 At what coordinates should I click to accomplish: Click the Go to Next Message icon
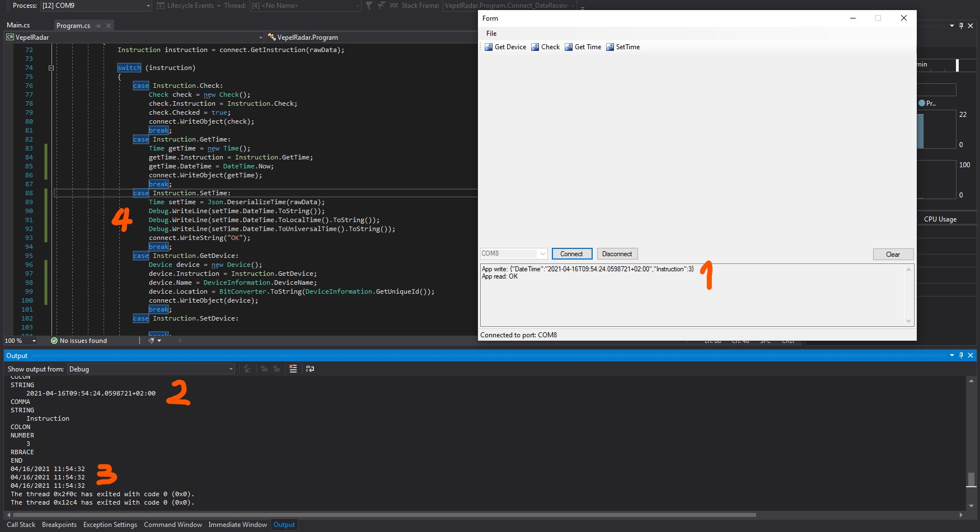click(276, 369)
